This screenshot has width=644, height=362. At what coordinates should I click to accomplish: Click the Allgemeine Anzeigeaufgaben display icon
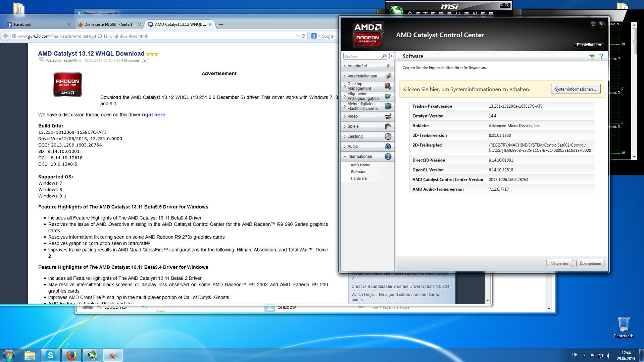388,96
